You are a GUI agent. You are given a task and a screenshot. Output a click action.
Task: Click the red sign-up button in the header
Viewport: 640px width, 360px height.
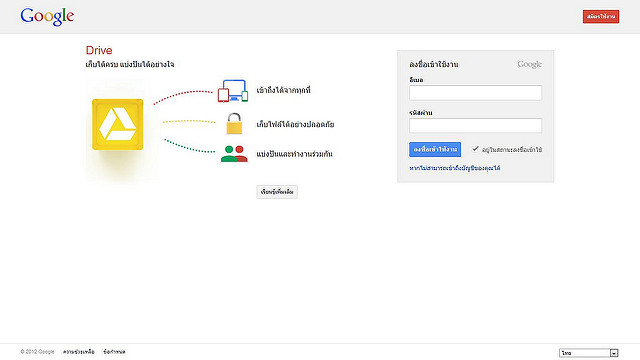coord(601,16)
